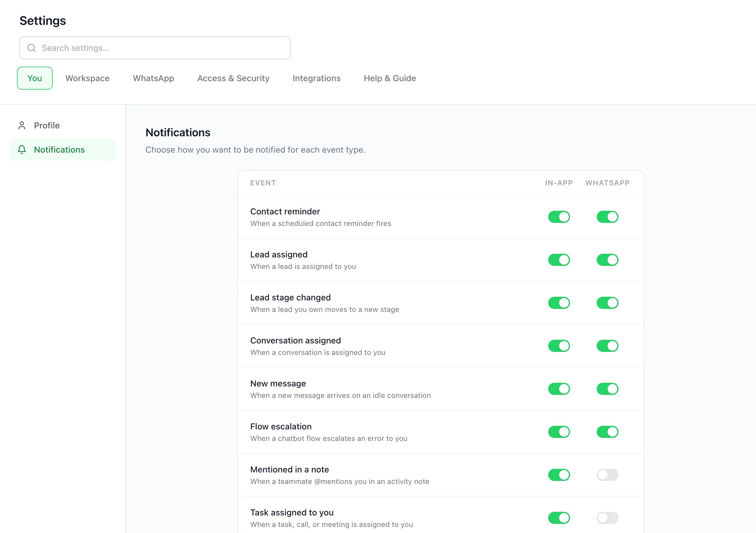Disable WhatsApp for Flow escalation

click(607, 432)
